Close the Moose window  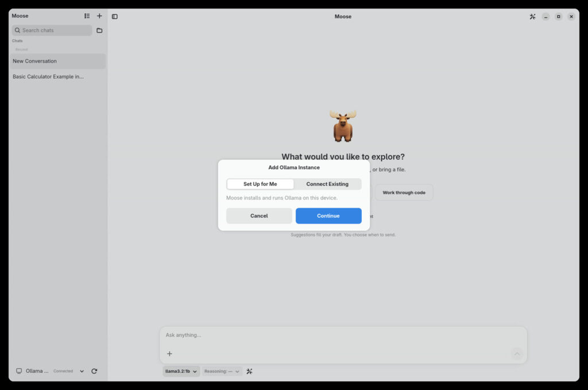pyautogui.click(x=571, y=17)
